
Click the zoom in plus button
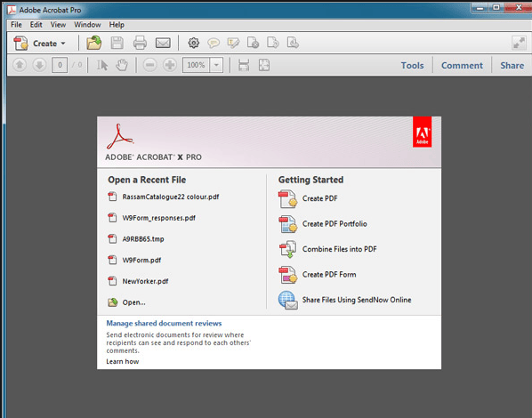[x=170, y=65]
